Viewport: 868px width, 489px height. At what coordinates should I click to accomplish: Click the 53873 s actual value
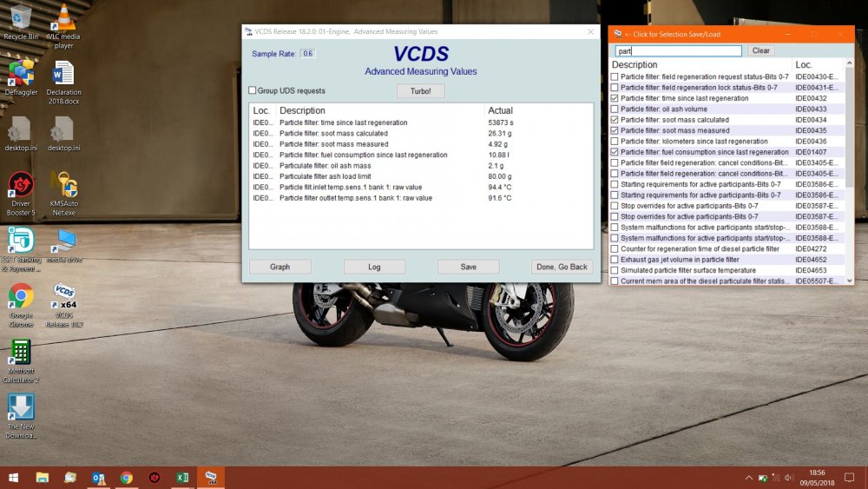tap(501, 123)
